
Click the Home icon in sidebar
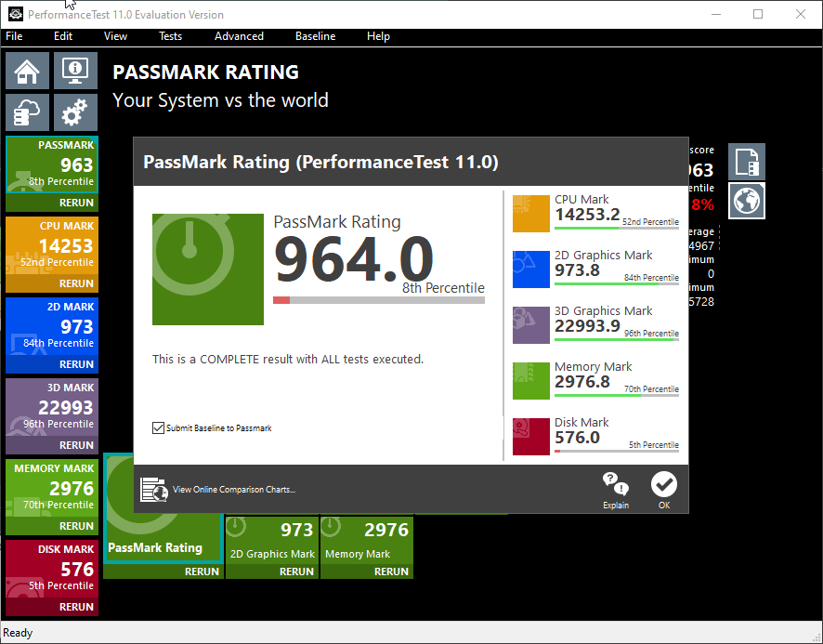pos(28,71)
